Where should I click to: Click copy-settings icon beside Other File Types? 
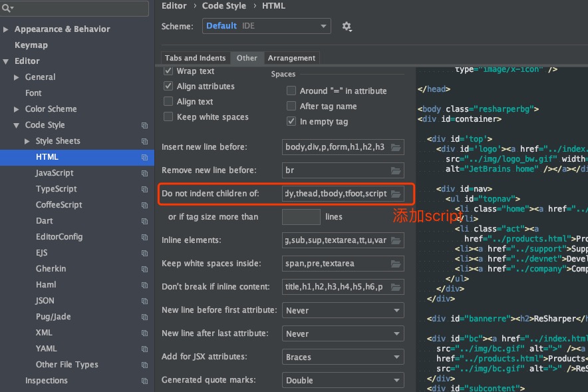[x=144, y=365]
